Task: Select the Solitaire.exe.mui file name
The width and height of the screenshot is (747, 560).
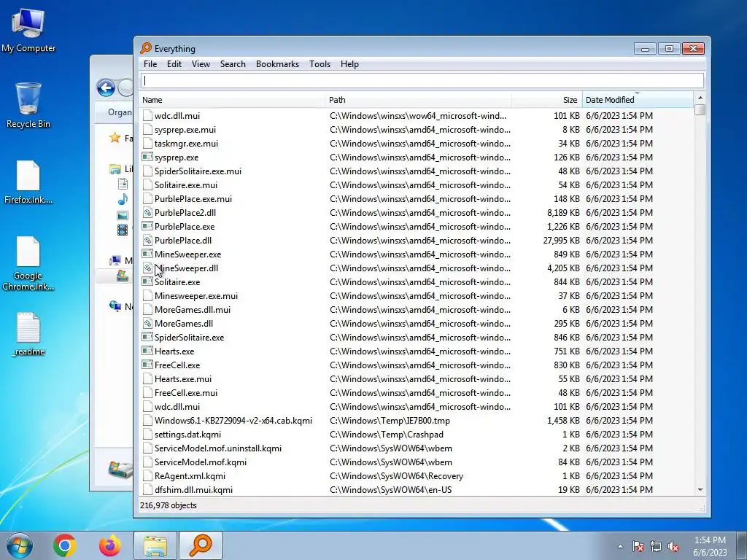Action: point(186,184)
